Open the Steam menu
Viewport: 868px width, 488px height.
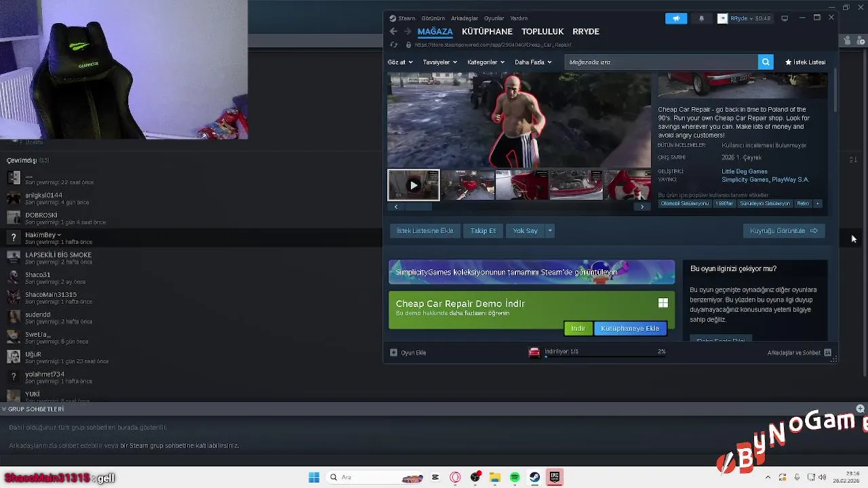point(402,18)
